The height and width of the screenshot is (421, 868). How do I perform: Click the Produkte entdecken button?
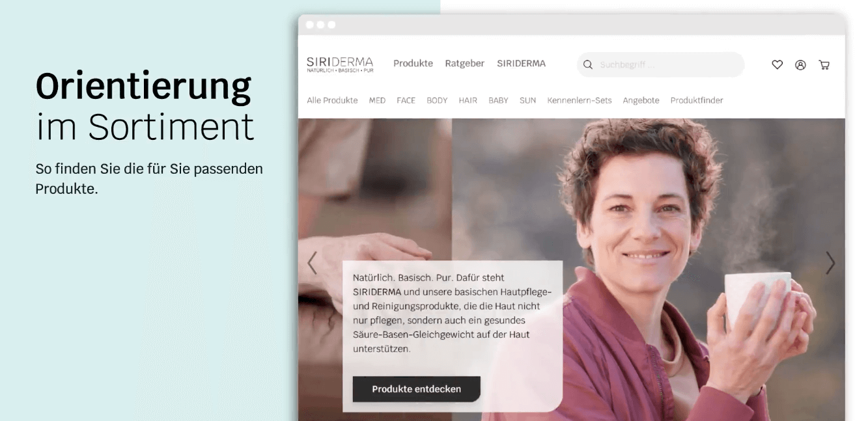point(417,389)
